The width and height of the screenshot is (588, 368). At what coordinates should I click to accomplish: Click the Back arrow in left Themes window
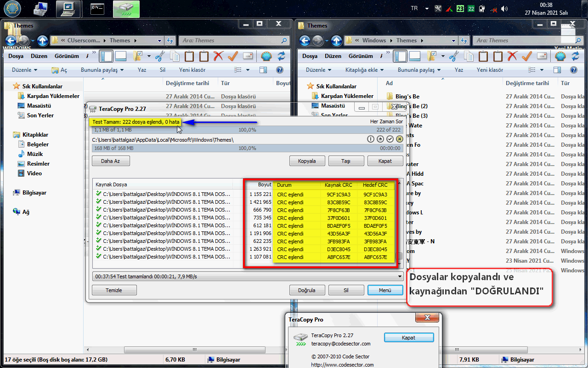pyautogui.click(x=10, y=40)
